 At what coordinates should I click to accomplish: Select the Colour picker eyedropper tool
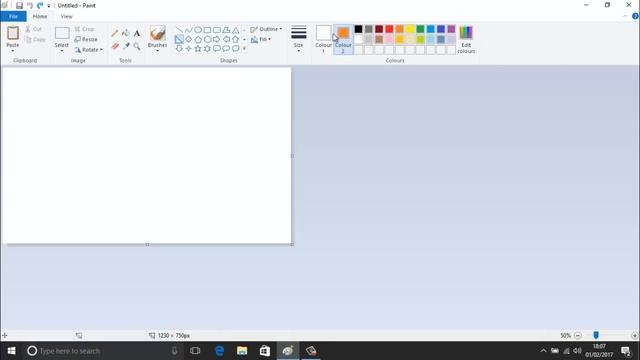126,46
